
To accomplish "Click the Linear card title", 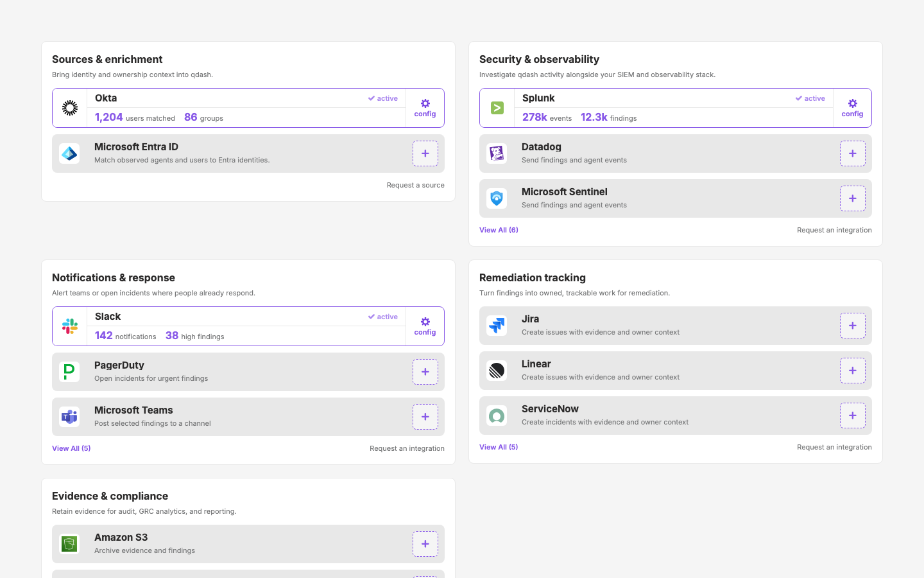I will (x=536, y=364).
